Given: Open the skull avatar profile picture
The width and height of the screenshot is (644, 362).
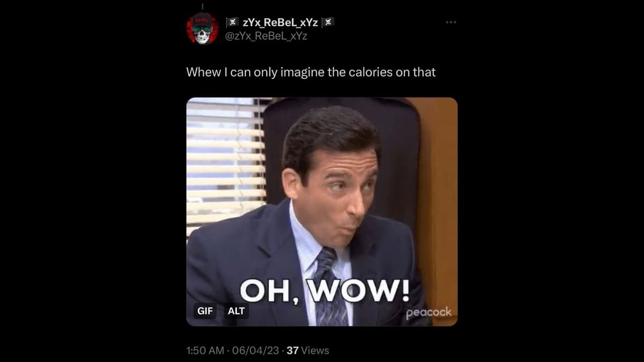Looking at the screenshot, I should [x=202, y=28].
